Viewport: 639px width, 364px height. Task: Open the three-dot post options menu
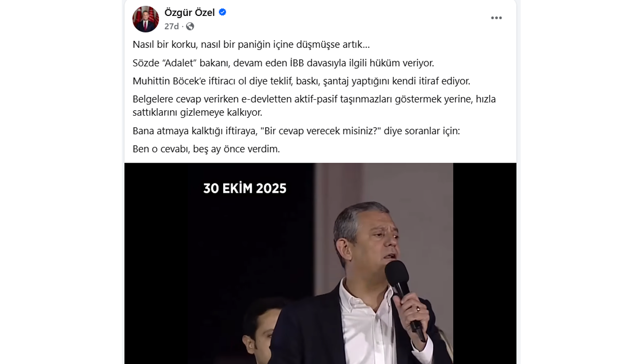point(496,18)
